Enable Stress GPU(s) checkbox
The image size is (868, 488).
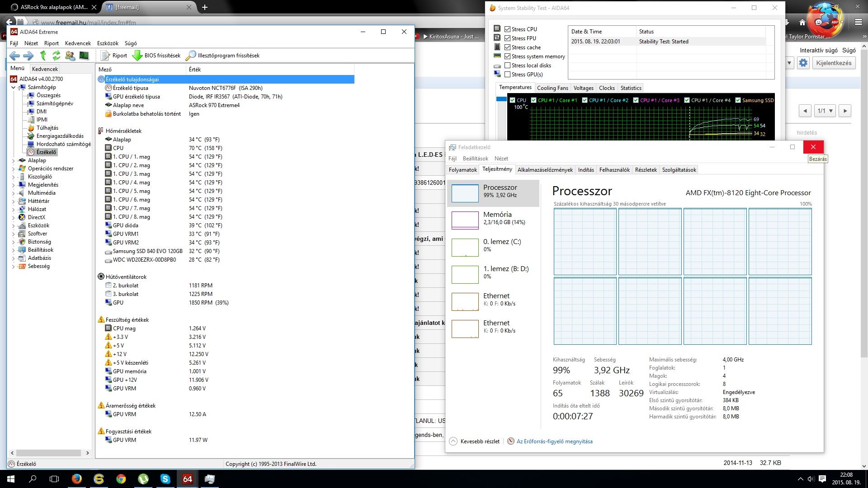[507, 74]
